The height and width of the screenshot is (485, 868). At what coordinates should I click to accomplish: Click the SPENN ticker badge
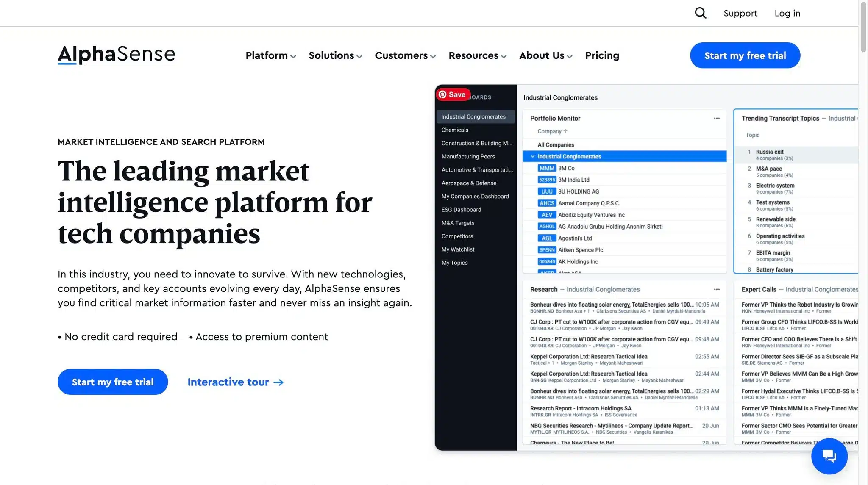pos(547,250)
